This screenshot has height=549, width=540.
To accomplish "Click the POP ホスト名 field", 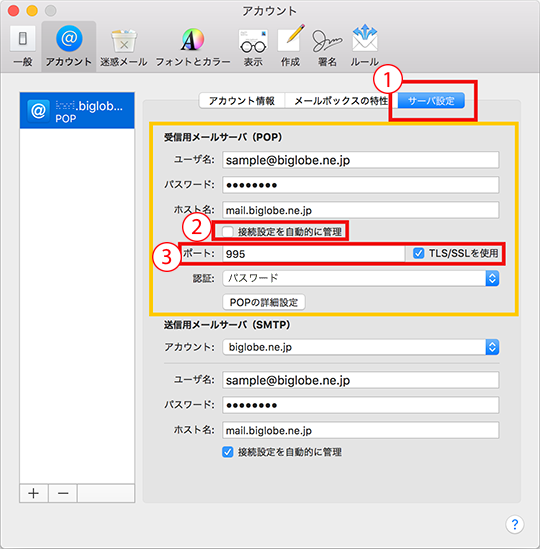I will (361, 210).
